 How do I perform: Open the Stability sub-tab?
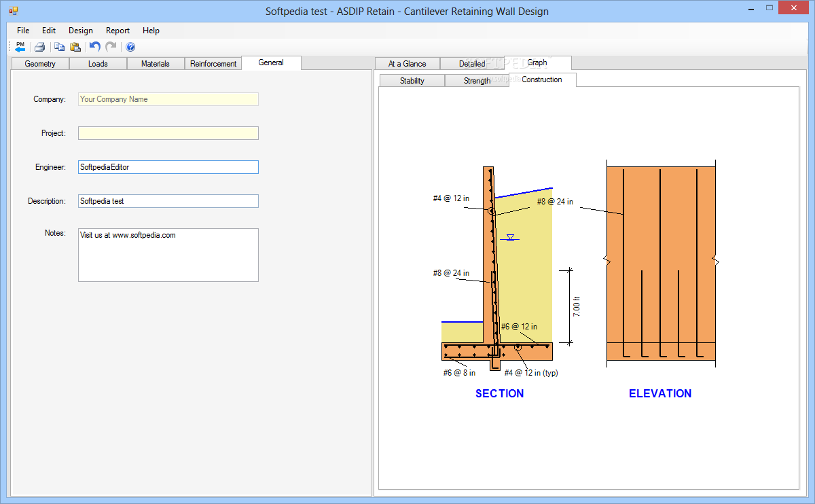tap(412, 81)
